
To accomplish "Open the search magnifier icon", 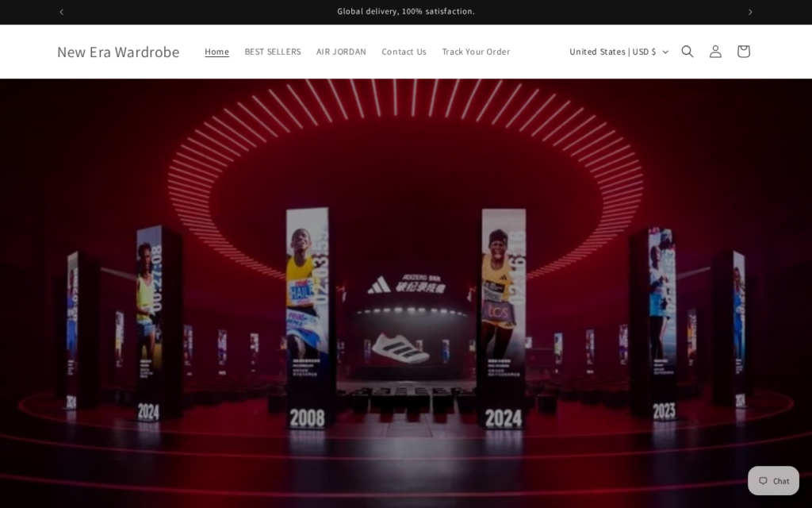I will [688, 52].
